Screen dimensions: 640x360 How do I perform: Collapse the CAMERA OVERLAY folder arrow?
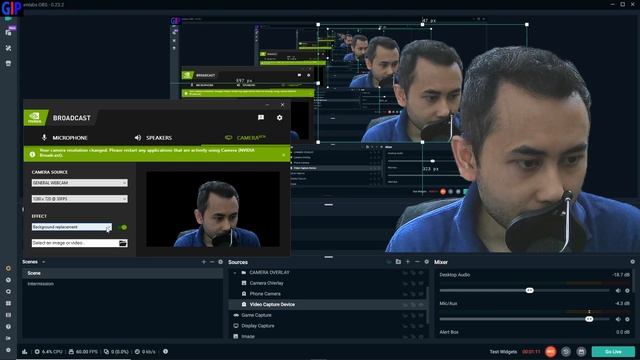click(x=235, y=272)
